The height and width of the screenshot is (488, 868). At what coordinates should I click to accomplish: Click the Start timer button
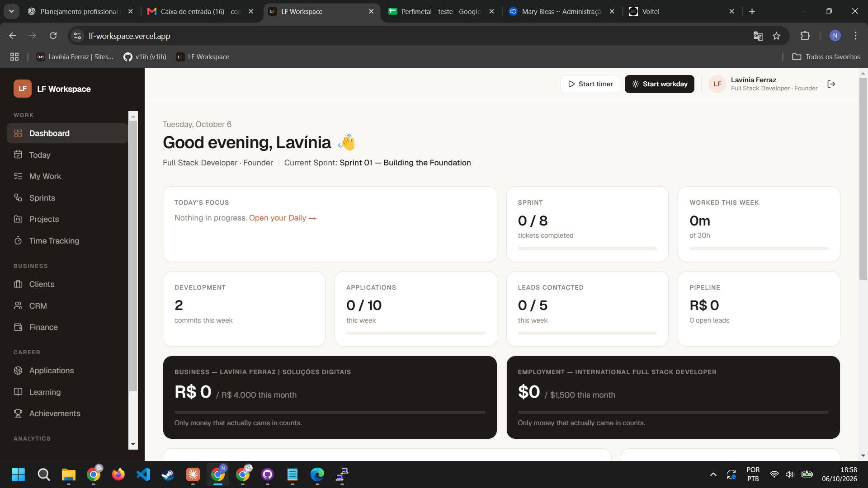click(590, 84)
